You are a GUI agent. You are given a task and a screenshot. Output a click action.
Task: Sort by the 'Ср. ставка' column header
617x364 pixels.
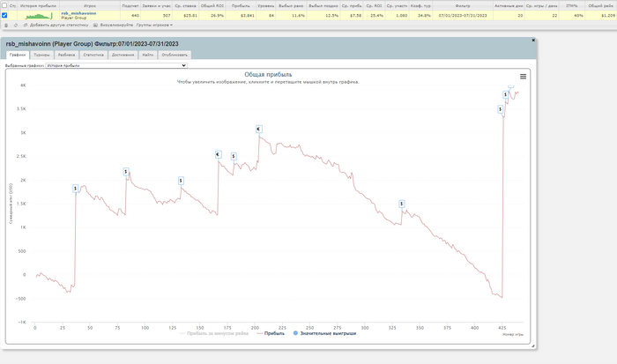tap(185, 6)
